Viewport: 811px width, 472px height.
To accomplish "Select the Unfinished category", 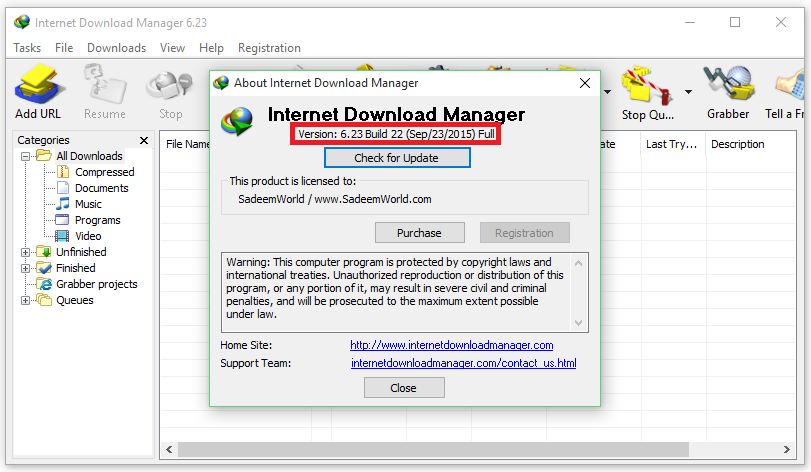I will [x=81, y=252].
